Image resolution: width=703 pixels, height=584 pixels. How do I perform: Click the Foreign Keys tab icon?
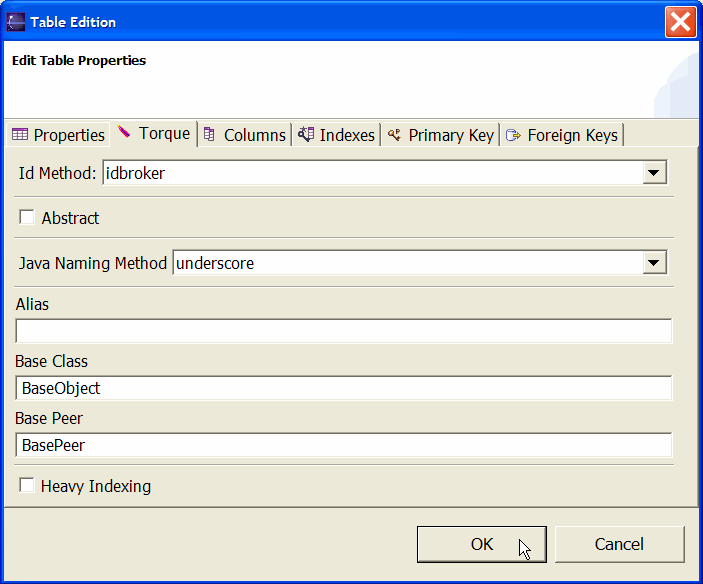pos(513,135)
